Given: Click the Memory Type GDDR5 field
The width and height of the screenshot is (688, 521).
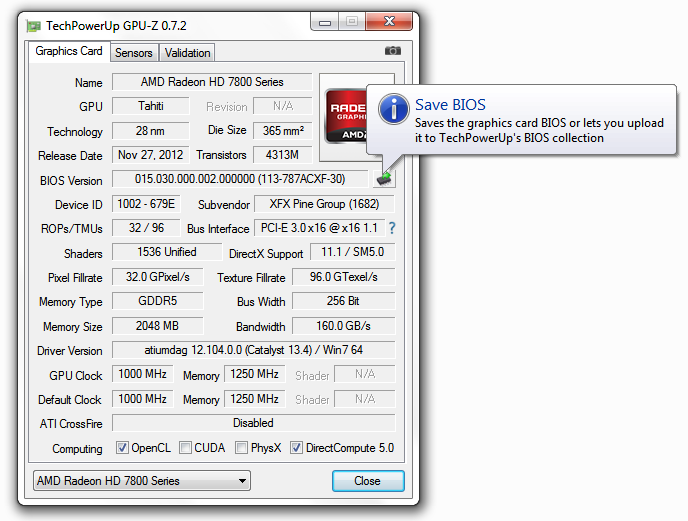Looking at the screenshot, I should 158,301.
